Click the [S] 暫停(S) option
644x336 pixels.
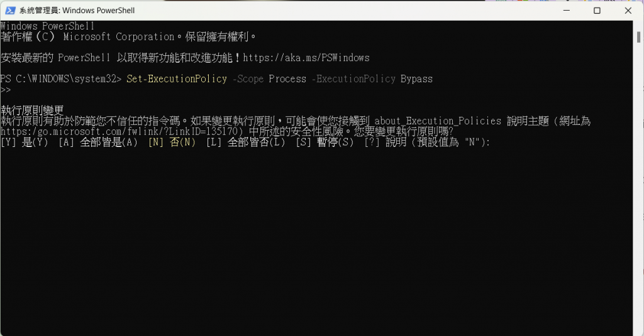click(x=325, y=143)
